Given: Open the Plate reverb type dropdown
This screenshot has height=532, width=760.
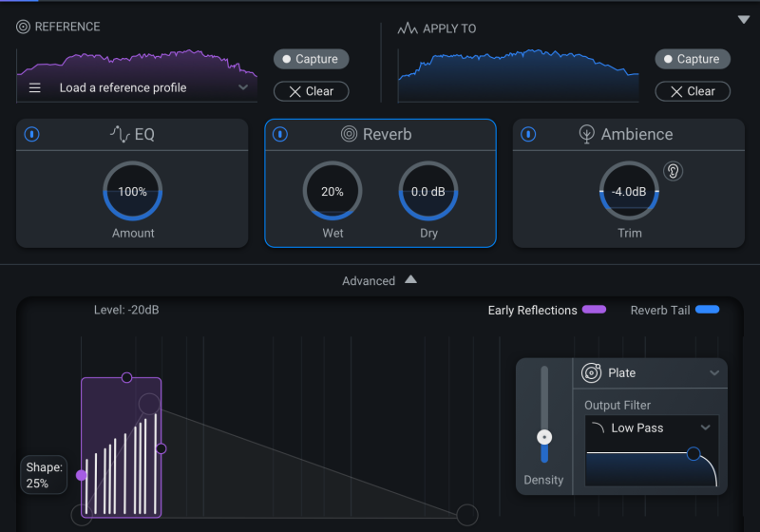Looking at the screenshot, I should 714,372.
